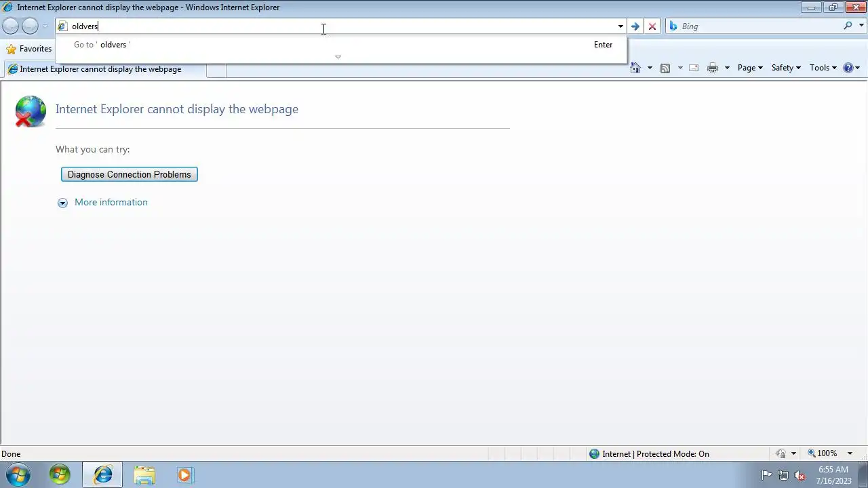Click the red Stop button
This screenshot has width=868, height=488.
pos(652,26)
